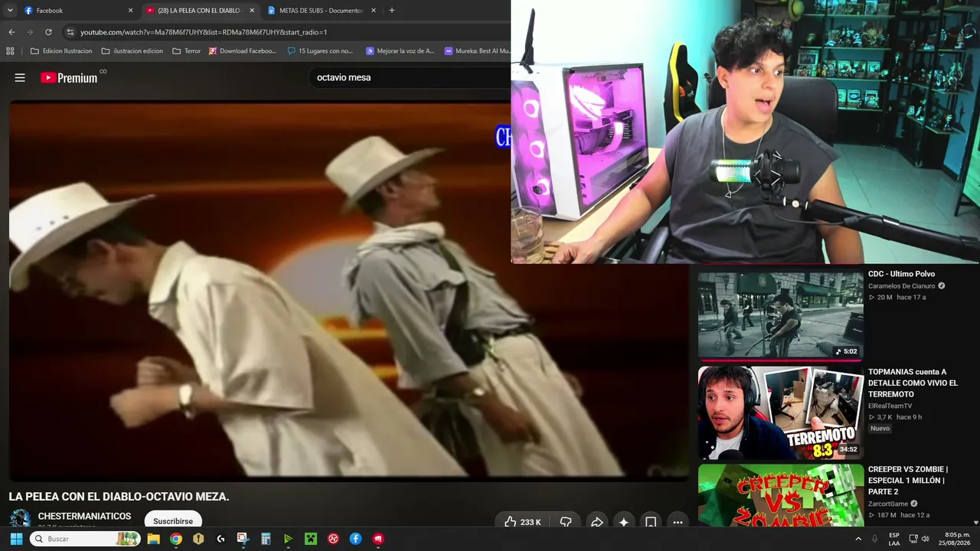Open Logitech G HUB from taskbar

coord(220,539)
